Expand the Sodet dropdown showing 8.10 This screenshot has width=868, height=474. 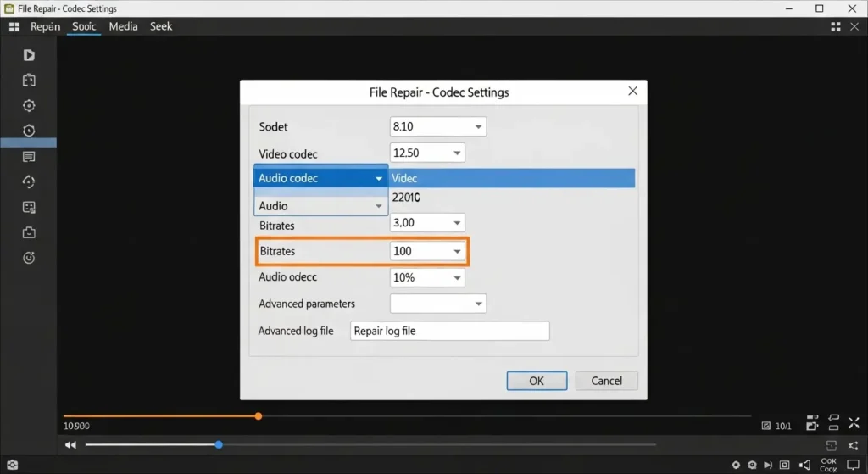[437, 127]
